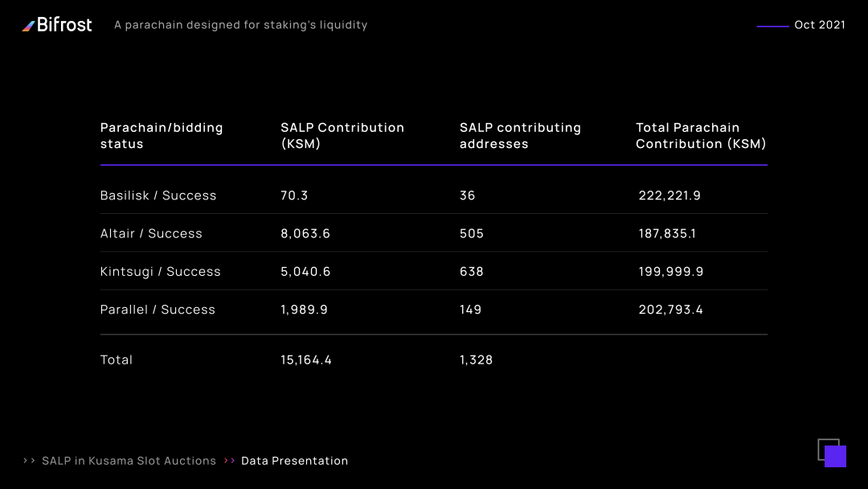868x489 pixels.
Task: Click the 15,164.4 total contribution value
Action: (306, 360)
